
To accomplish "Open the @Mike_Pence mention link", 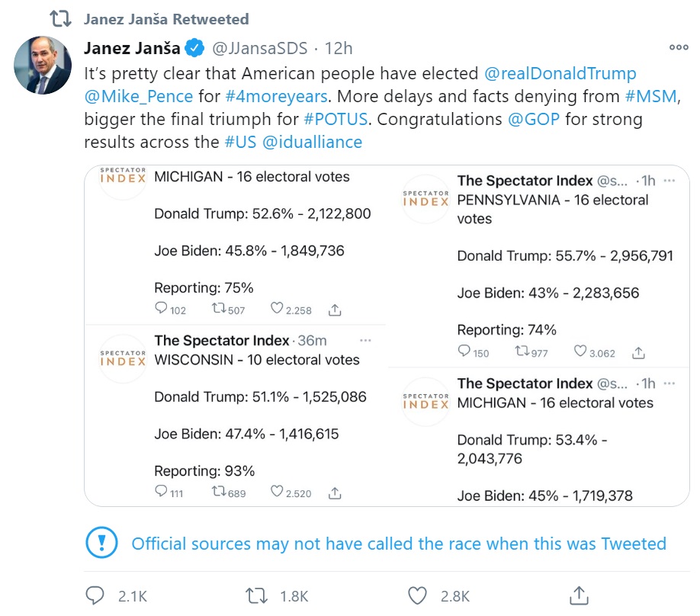I will (x=137, y=97).
